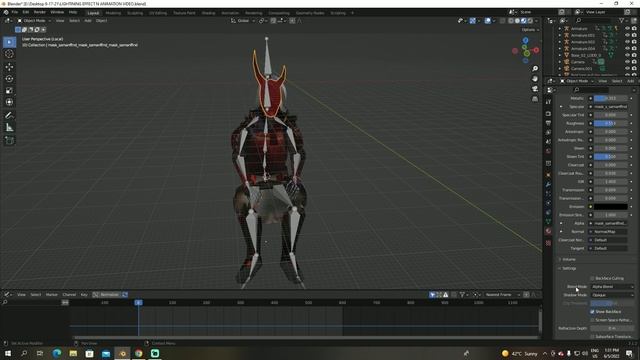Expand the Specular input row
The image size is (640, 360).
tap(561, 107)
